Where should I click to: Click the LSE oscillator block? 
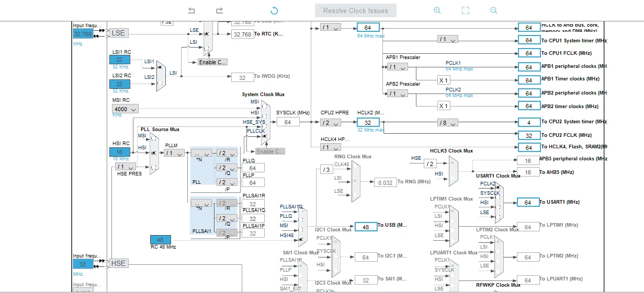(x=118, y=33)
